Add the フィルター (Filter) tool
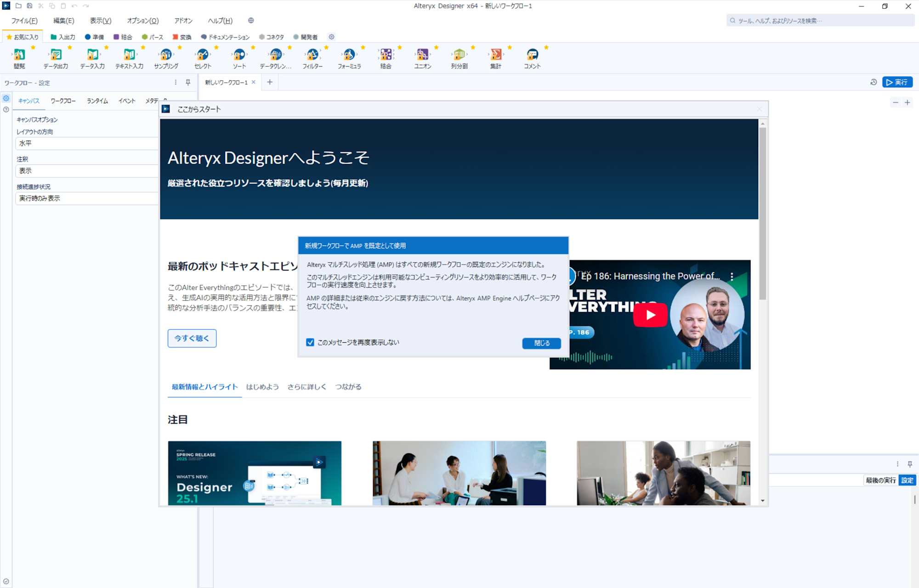Image resolution: width=919 pixels, height=588 pixels. pos(312,56)
